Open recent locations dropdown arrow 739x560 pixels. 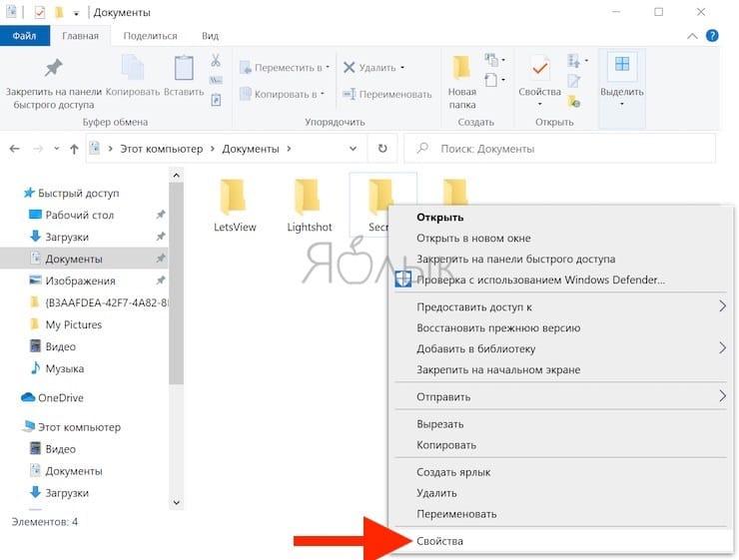coord(57,149)
